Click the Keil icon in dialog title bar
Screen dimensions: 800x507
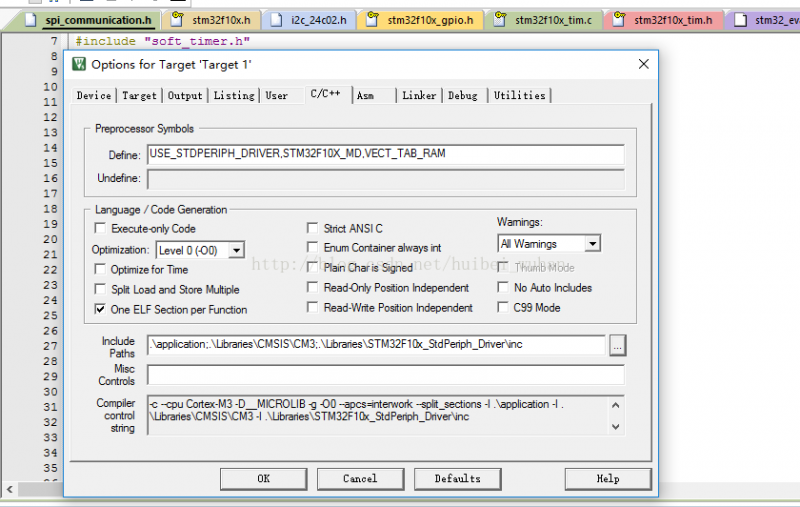(79, 64)
